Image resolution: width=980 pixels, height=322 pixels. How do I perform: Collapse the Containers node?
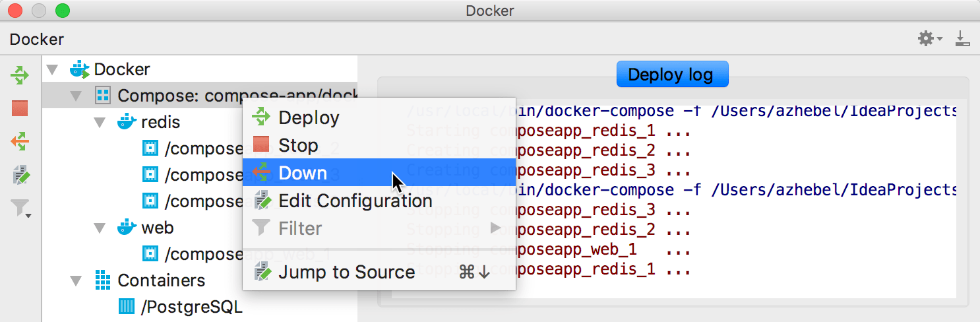click(x=77, y=280)
